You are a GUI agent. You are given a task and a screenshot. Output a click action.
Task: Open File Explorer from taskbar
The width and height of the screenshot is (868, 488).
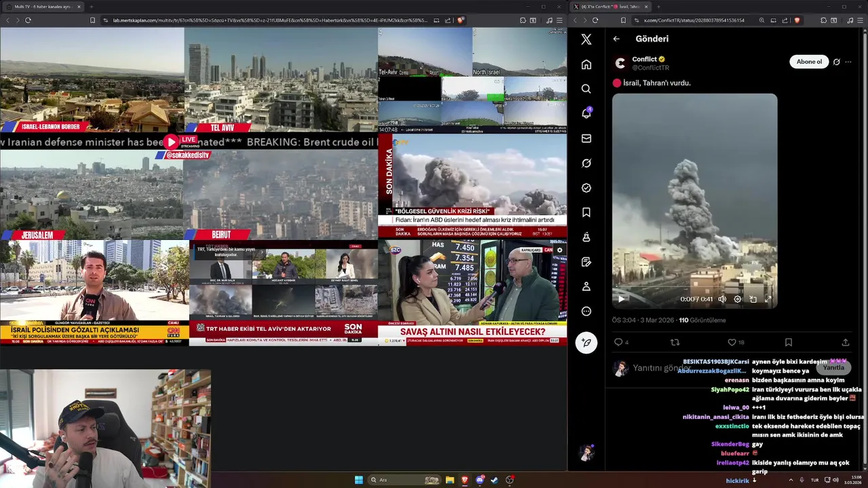[450, 480]
